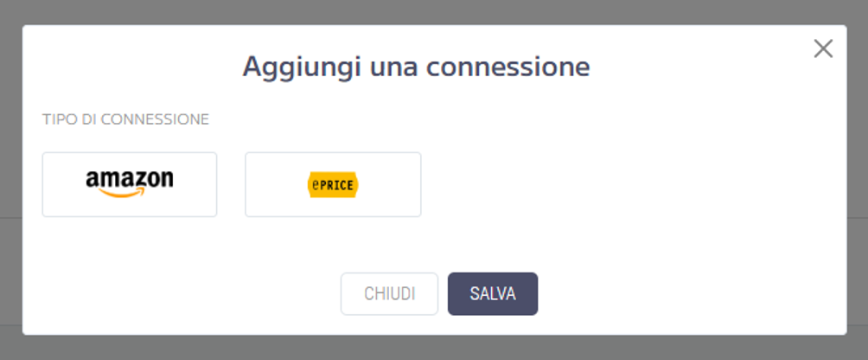Click the "TIPO DI CONNESSIONE" label
This screenshot has width=868, height=360.
[x=125, y=119]
